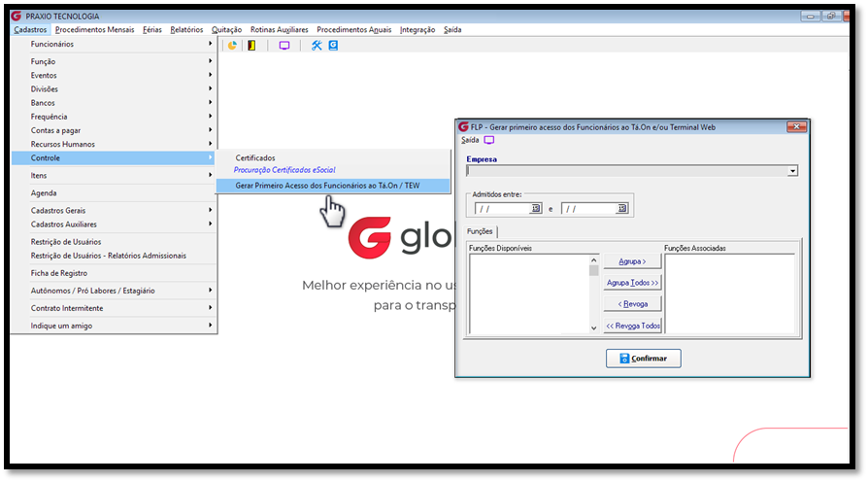Image resolution: width=868 pixels, height=482 pixels.
Task: Open the wrench and hammer tools icon
Action: point(317,46)
